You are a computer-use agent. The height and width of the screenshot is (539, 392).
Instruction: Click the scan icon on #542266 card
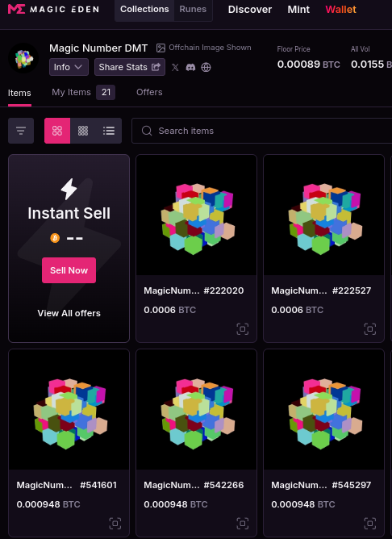[x=243, y=524]
